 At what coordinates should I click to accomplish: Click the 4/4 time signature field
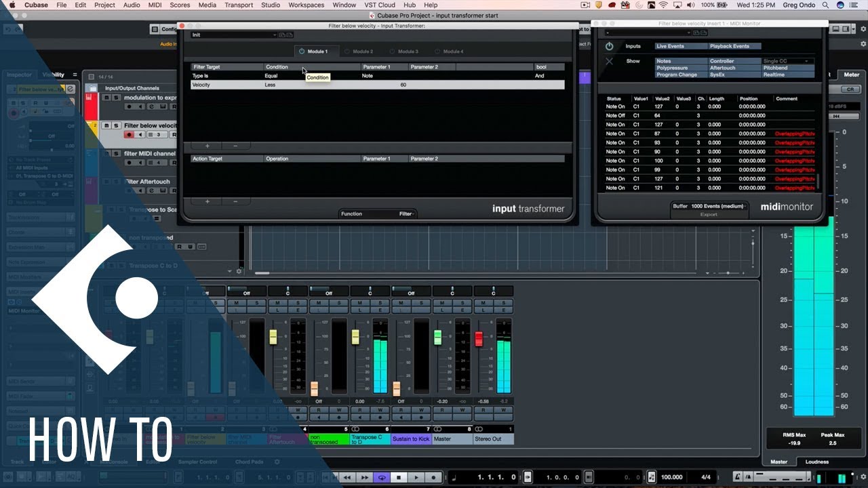[x=707, y=477]
